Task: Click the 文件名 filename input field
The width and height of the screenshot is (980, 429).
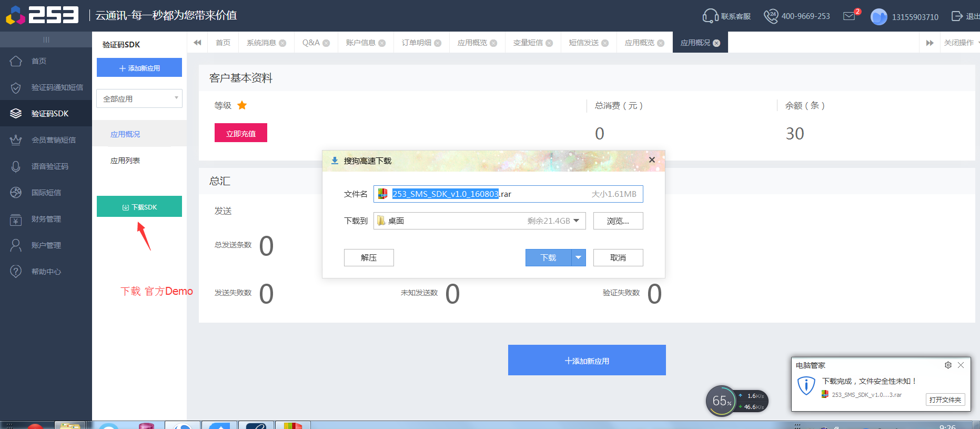Action: (508, 194)
